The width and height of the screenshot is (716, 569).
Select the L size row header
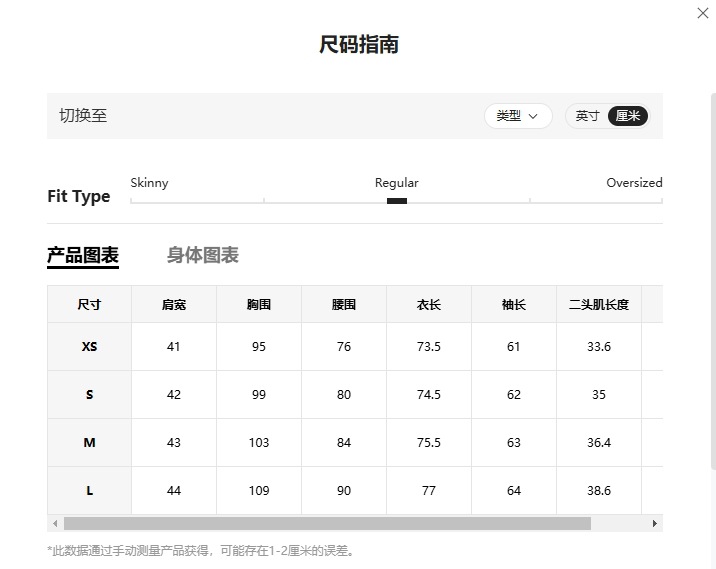90,490
